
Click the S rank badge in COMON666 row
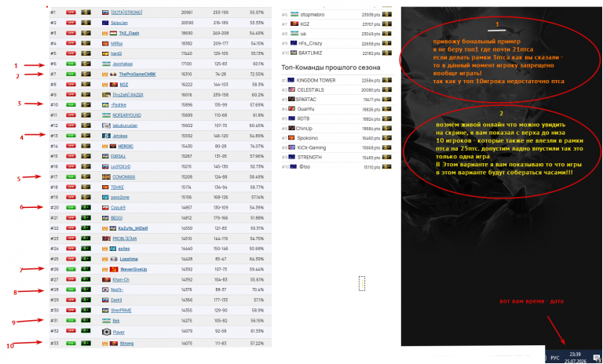pos(86,177)
